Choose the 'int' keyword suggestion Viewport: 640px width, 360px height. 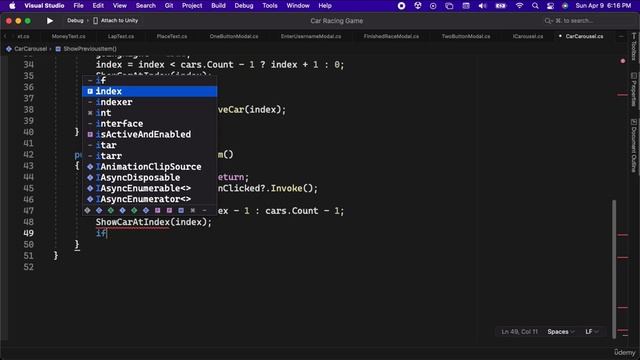(x=150, y=113)
